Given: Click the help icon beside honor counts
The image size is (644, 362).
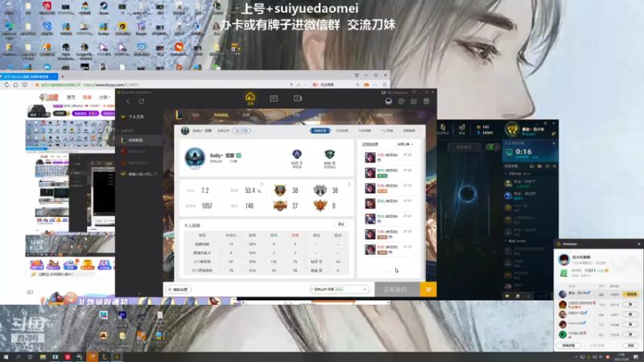Looking at the screenshot, I should (349, 185).
